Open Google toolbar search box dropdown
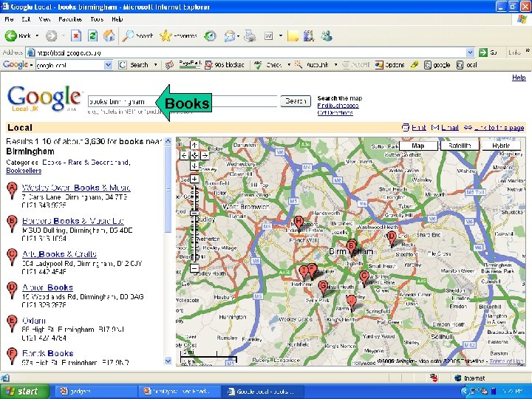This screenshot has width=532, height=399. pos(108,65)
